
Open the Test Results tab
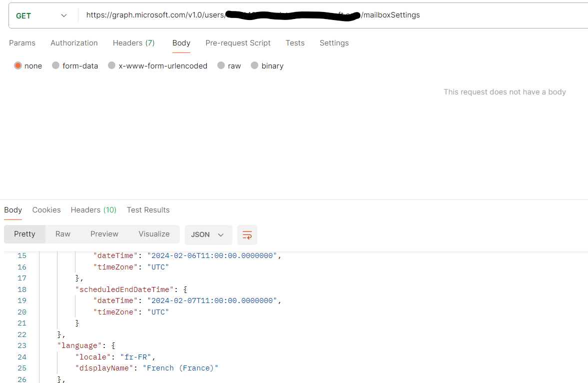click(148, 210)
